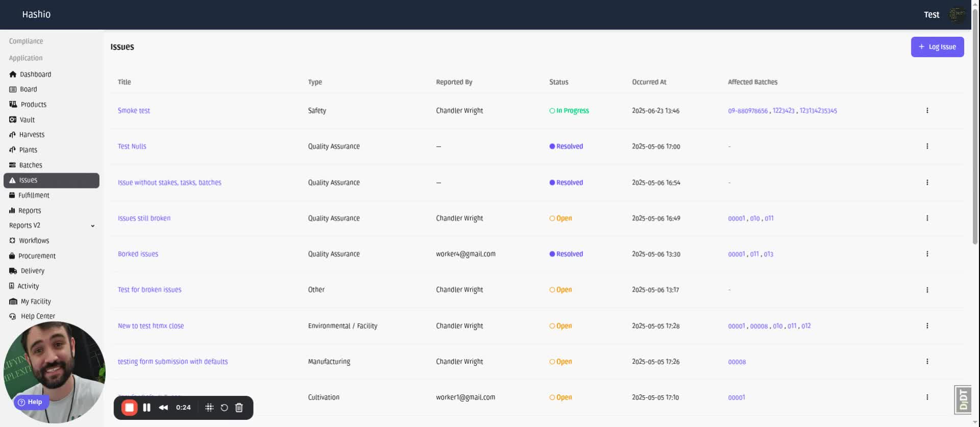
Task: Open the Smoke test issue link
Action: [134, 110]
